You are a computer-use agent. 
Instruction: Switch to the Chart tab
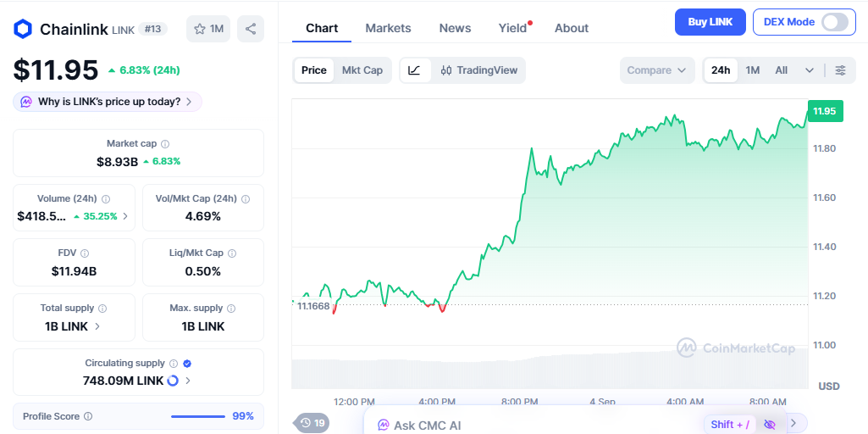pyautogui.click(x=322, y=28)
